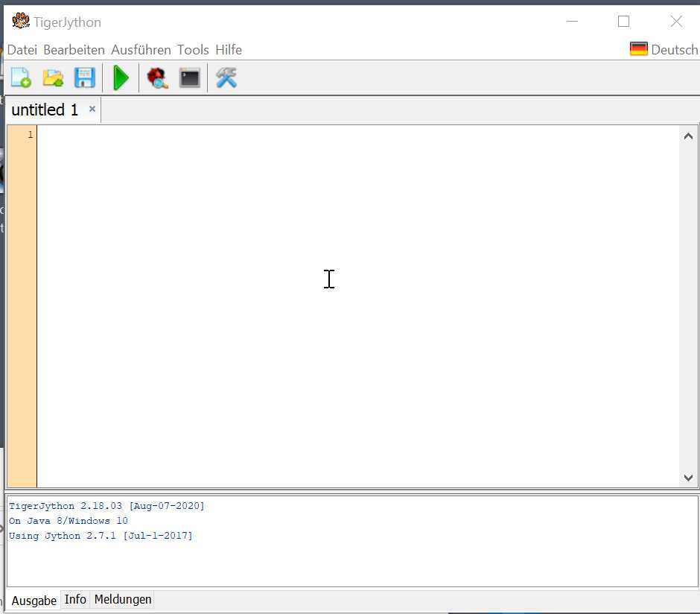This screenshot has width=700, height=614.
Task: Click the German flag icon
Action: (x=638, y=50)
